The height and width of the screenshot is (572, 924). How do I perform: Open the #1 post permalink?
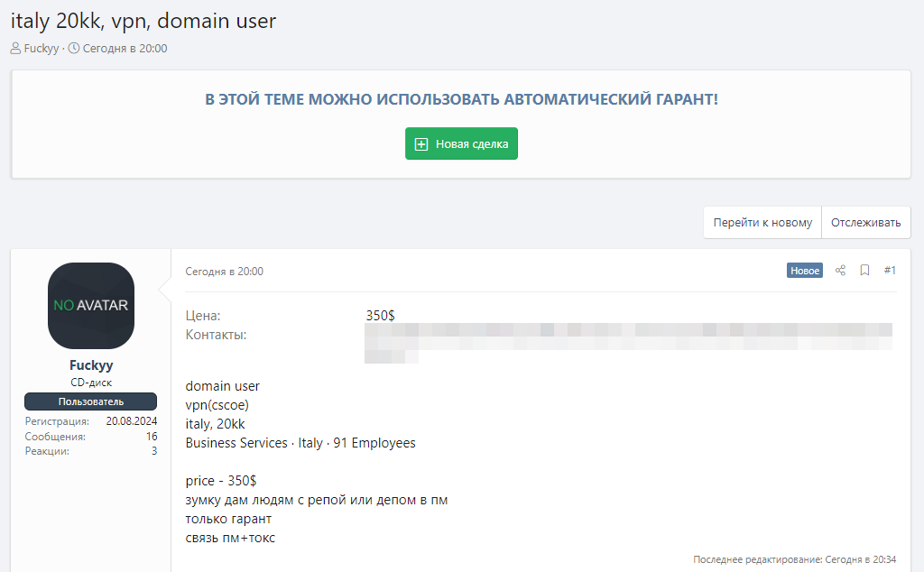[890, 271]
